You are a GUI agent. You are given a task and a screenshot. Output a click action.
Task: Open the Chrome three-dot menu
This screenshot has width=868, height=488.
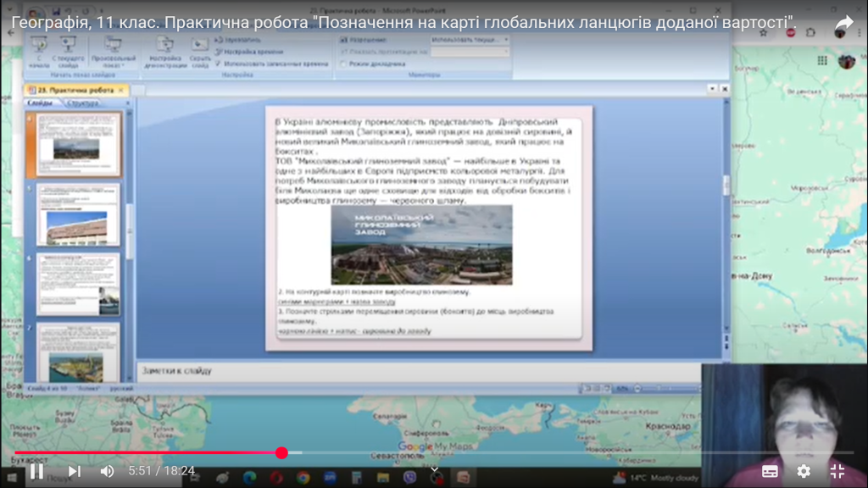[x=860, y=33]
